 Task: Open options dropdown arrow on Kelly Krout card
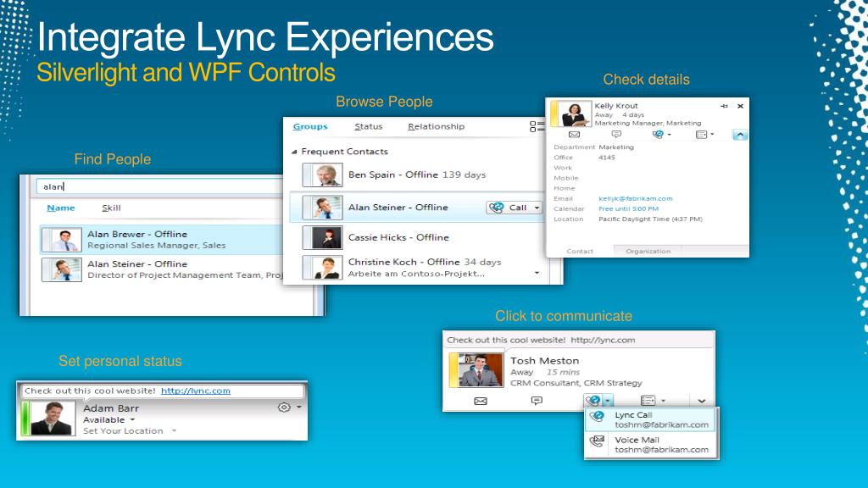712,135
